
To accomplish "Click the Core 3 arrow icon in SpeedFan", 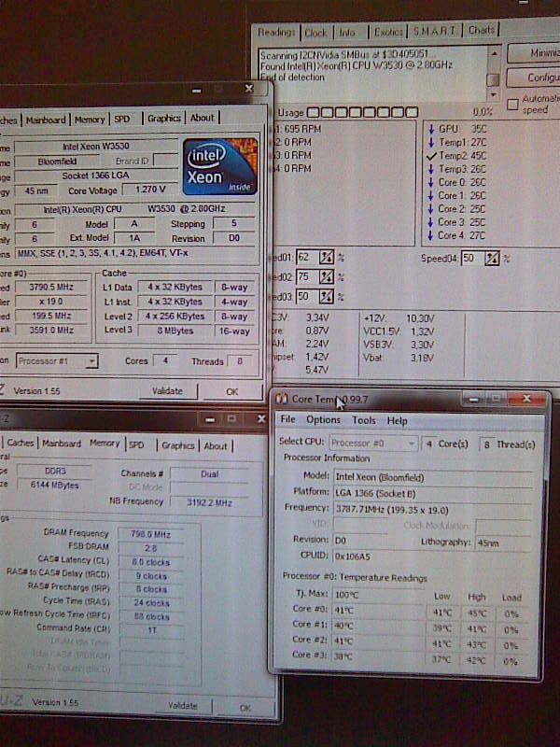I will tap(431, 222).
